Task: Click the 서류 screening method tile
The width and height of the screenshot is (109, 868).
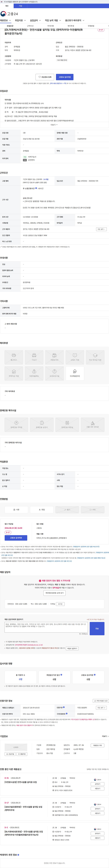Action: click(16, 510)
